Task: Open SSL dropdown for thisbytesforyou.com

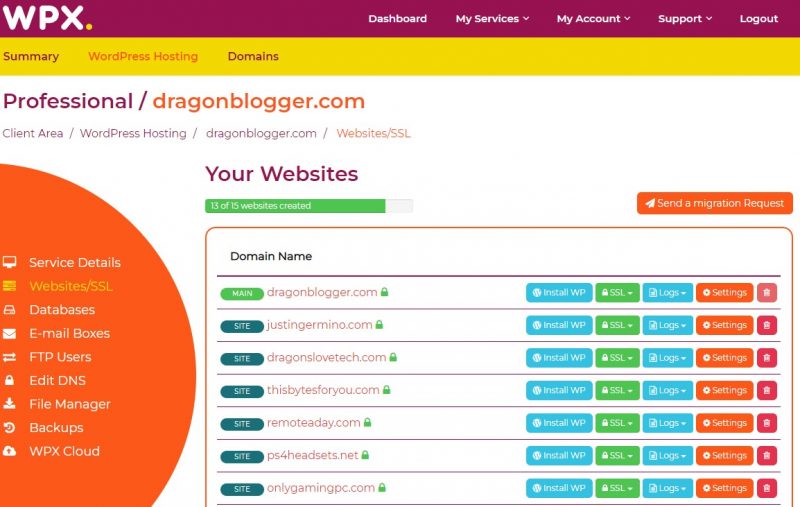Action: pos(617,391)
